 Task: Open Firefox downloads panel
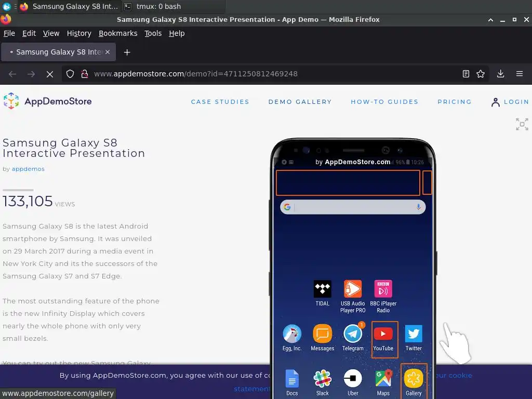point(500,74)
